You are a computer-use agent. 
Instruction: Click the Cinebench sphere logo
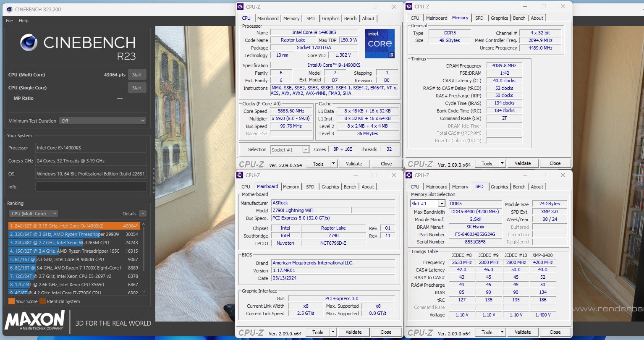(29, 42)
